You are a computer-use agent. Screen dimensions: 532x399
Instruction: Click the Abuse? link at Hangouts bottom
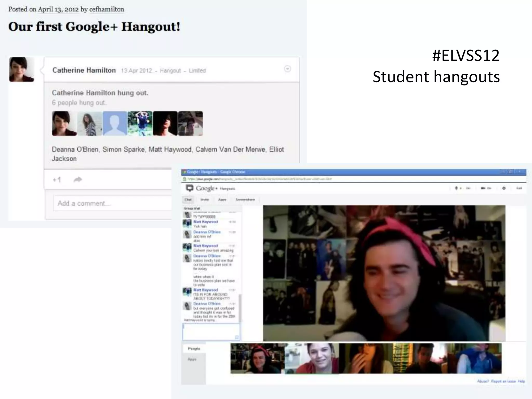483,381
